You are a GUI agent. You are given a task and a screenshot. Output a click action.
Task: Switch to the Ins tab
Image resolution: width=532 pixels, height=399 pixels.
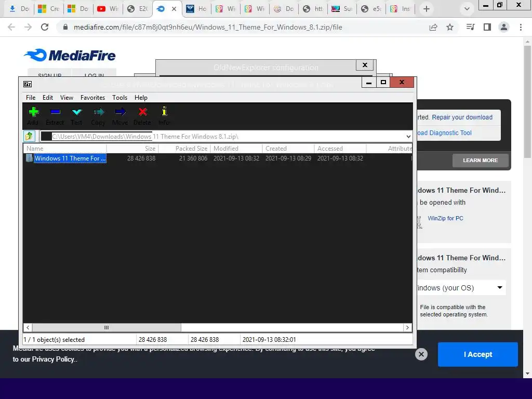click(400, 9)
